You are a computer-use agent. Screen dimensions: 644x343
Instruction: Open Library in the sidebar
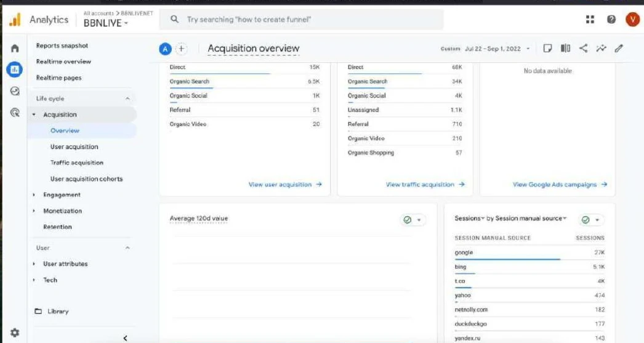[x=58, y=312]
